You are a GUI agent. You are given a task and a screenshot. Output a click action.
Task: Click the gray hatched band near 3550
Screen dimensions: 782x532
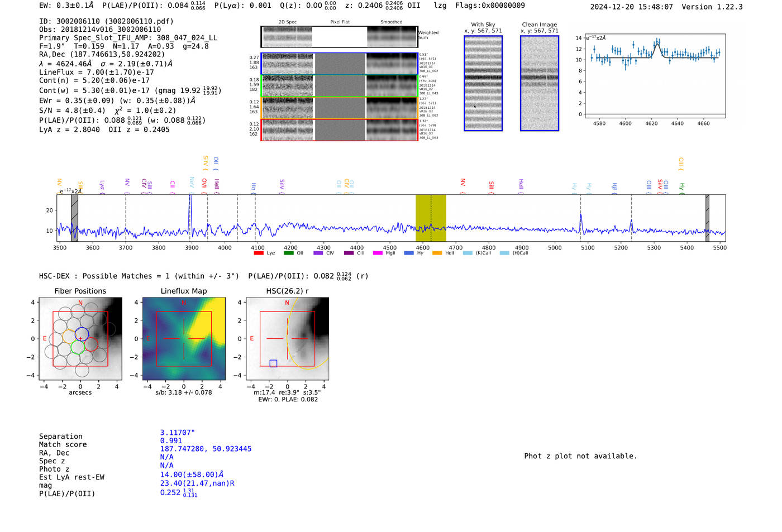[74, 218]
